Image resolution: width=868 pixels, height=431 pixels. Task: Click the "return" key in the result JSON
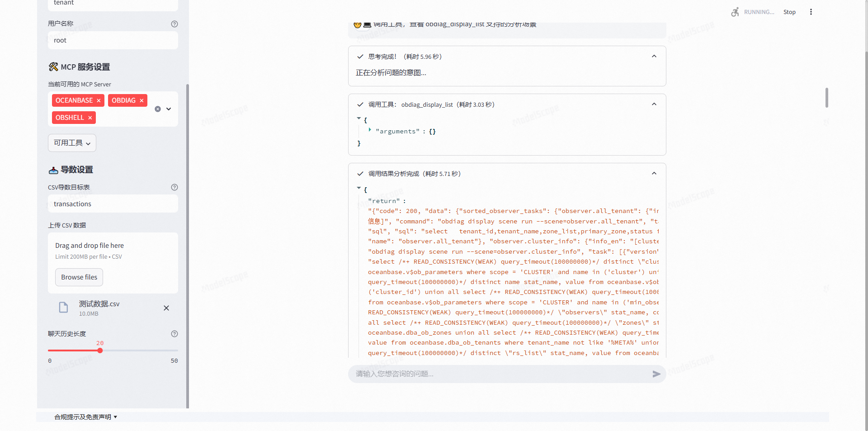(x=384, y=201)
